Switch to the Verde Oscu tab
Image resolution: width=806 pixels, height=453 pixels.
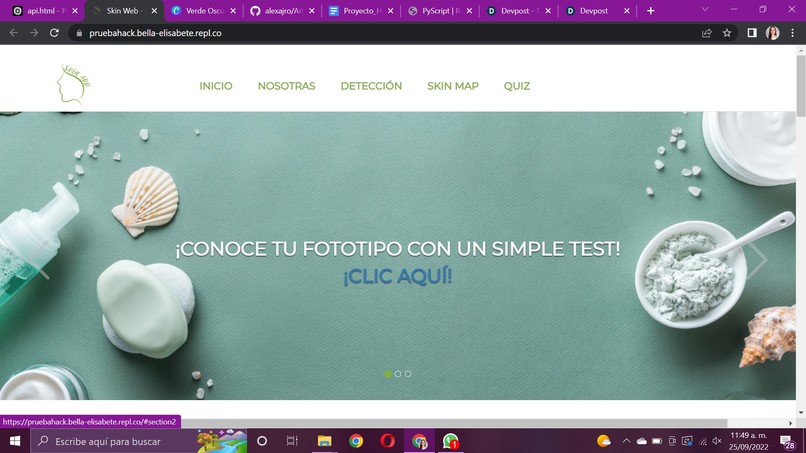(205, 11)
